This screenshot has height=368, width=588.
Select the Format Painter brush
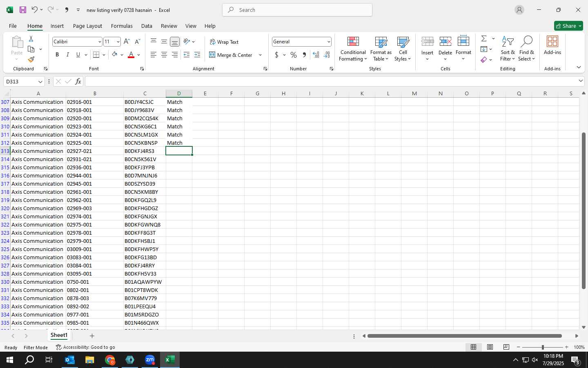pyautogui.click(x=31, y=59)
